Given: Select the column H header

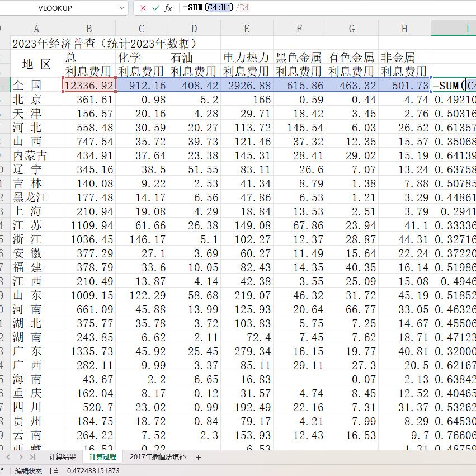Looking at the screenshot, I should 404,28.
